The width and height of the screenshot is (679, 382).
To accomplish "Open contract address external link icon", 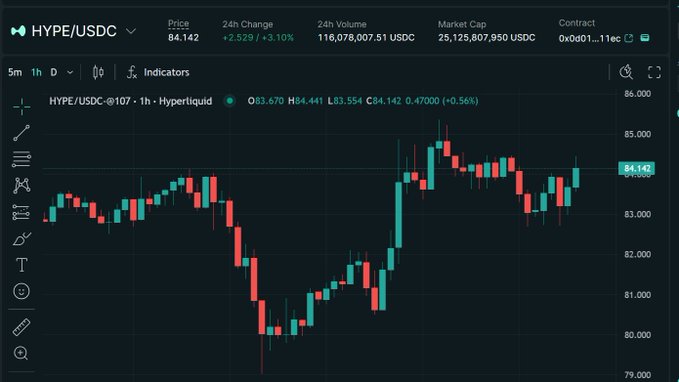I will (x=629, y=38).
